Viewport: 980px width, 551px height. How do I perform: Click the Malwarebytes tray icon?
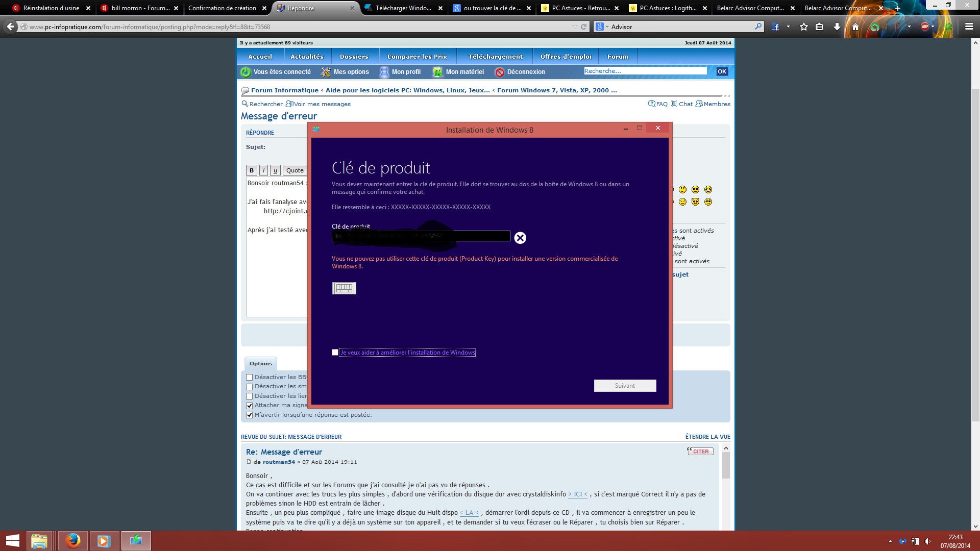point(903,541)
